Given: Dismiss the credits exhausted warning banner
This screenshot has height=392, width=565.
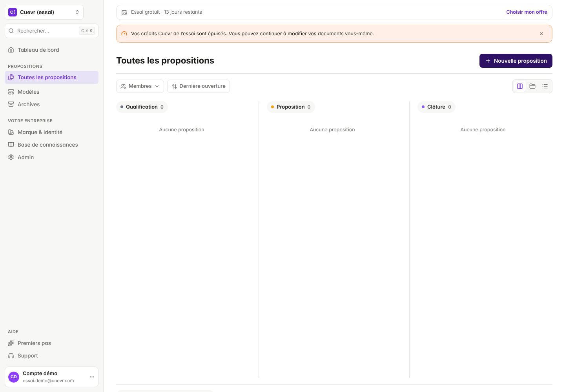Looking at the screenshot, I should click(x=541, y=34).
